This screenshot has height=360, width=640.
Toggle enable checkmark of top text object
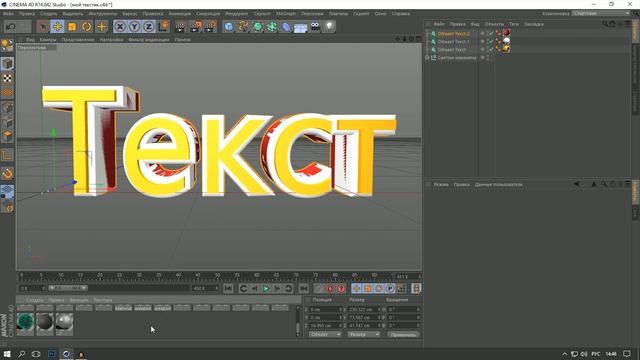coord(491,33)
